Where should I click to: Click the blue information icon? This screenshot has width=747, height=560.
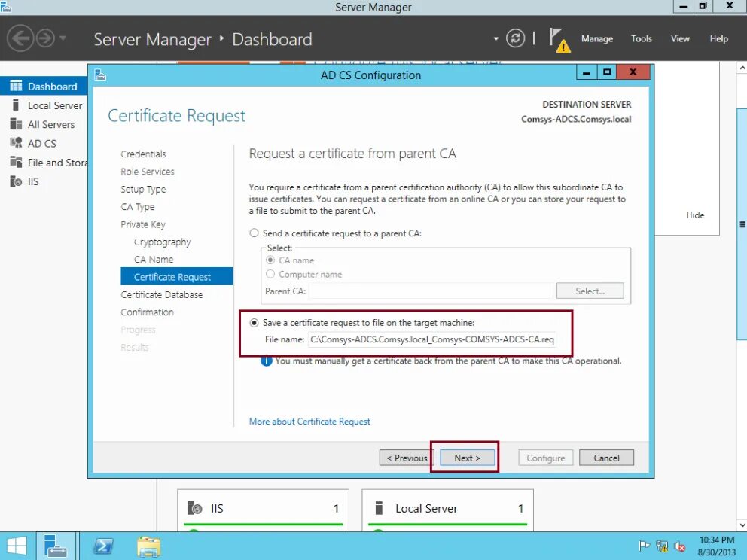point(267,361)
